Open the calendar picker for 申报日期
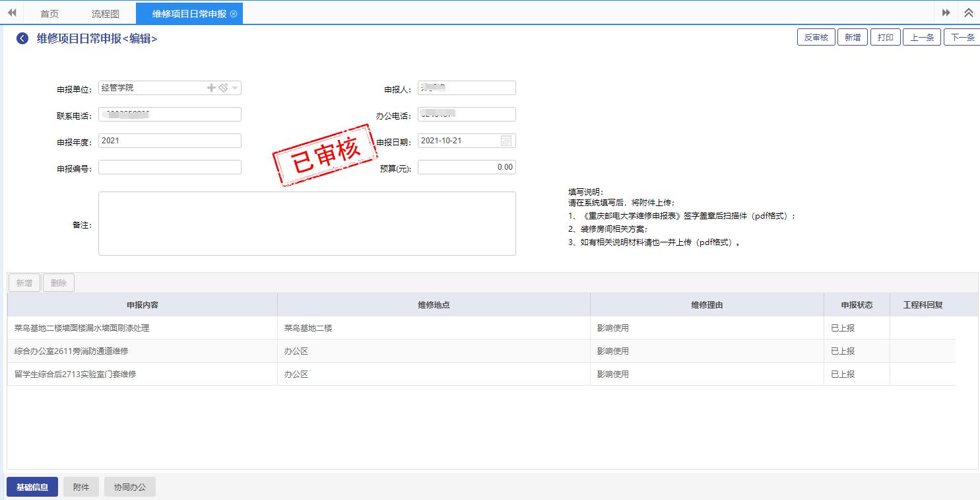Viewport: 980px width, 500px height. [x=506, y=141]
